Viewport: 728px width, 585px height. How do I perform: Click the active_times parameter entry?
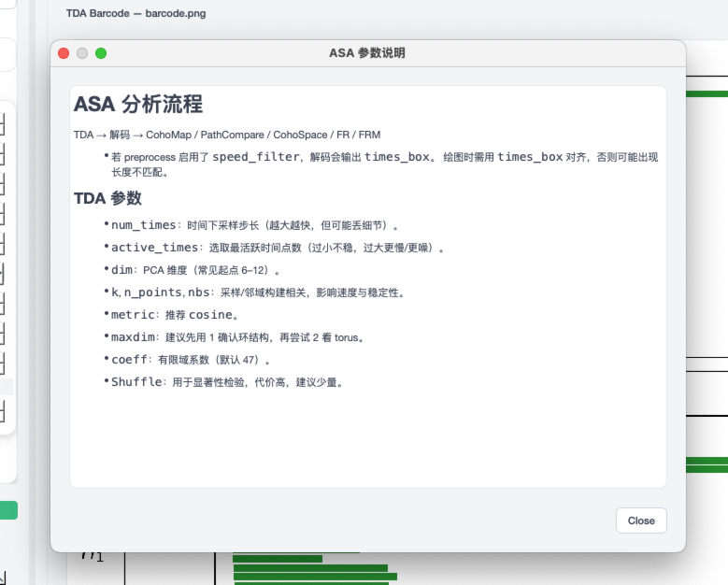click(155, 248)
